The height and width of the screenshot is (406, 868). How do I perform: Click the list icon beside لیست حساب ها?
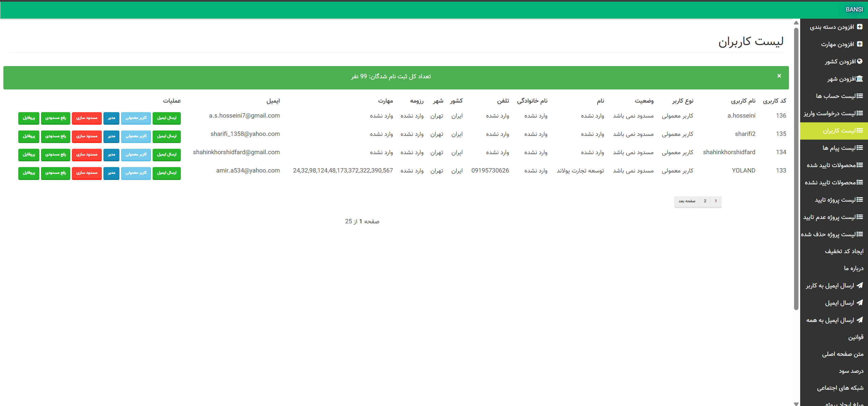point(860,96)
